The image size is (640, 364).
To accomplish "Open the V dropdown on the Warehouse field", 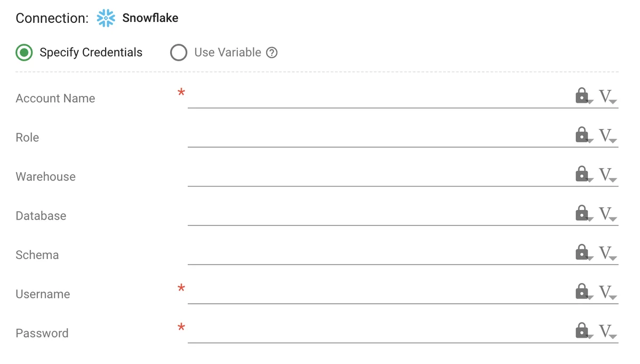I will click(x=605, y=175).
